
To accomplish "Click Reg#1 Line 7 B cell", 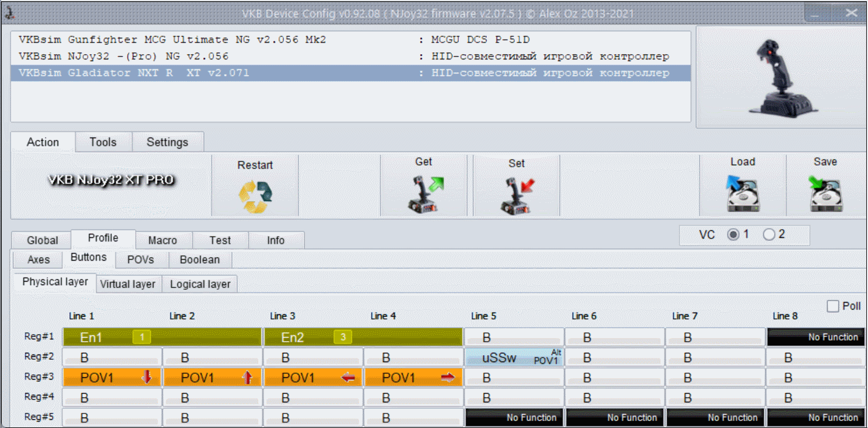I will click(x=716, y=337).
